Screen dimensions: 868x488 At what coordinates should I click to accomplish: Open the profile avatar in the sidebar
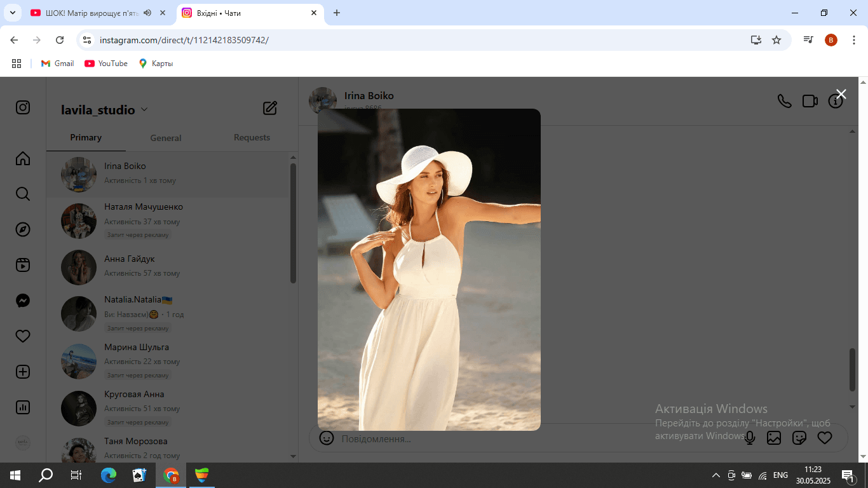point(23,443)
